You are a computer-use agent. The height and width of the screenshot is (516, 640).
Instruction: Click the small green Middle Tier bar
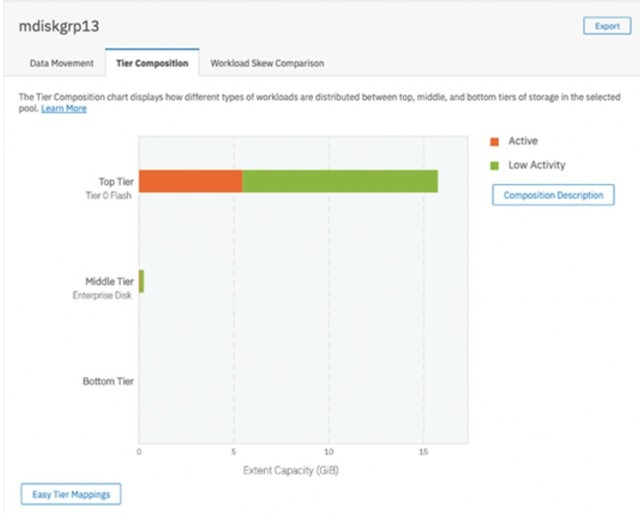click(141, 281)
